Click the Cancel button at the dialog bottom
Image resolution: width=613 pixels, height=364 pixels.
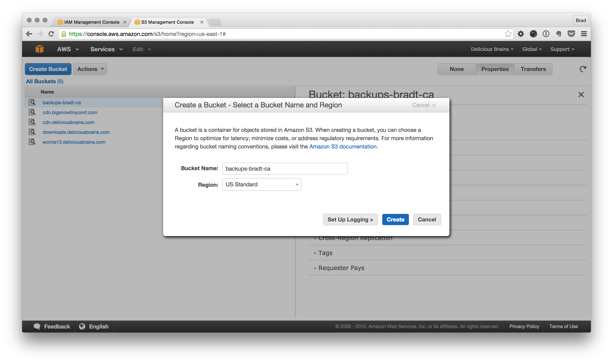427,219
